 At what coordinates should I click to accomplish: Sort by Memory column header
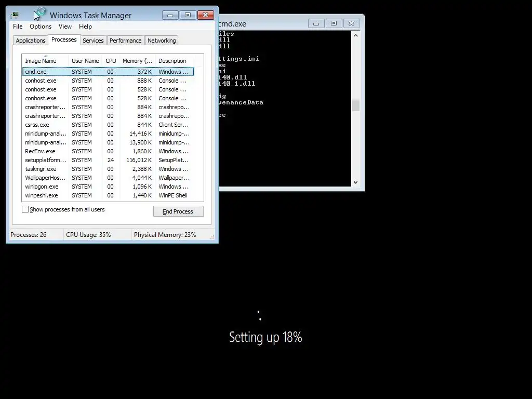(137, 61)
